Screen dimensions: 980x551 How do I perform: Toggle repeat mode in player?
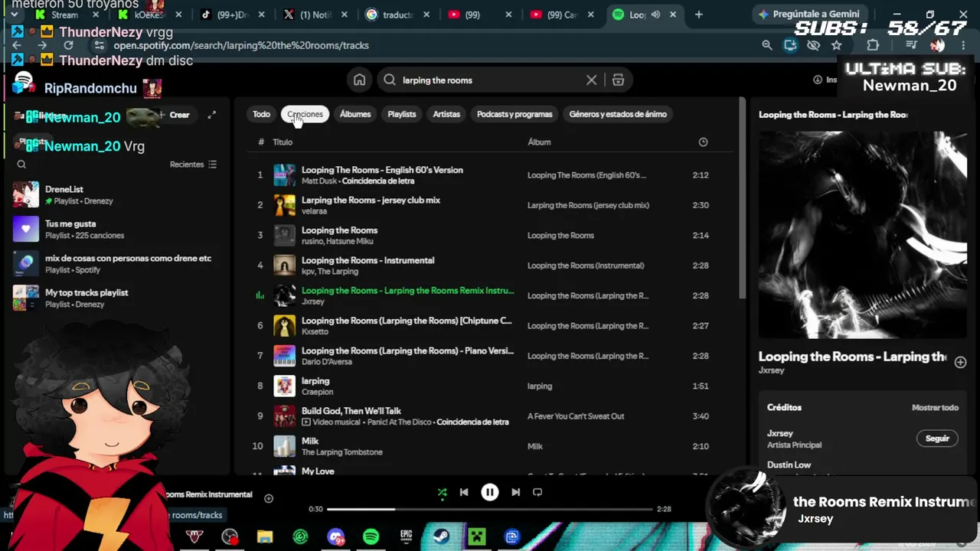pyautogui.click(x=537, y=492)
